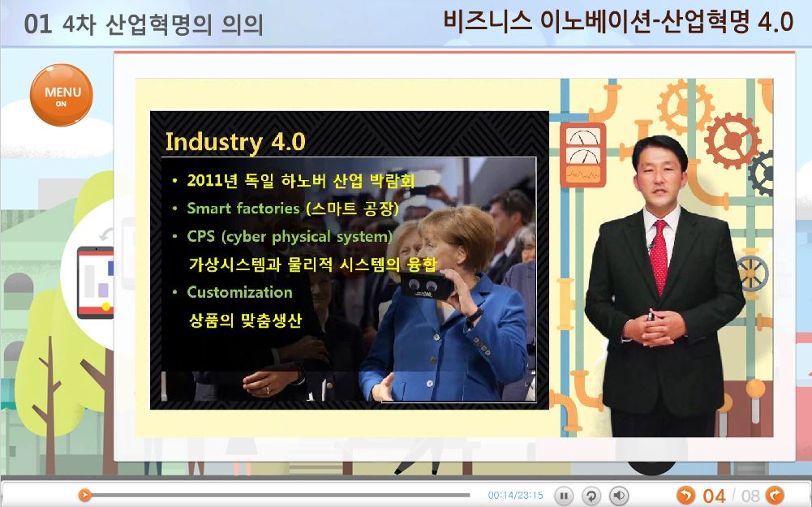This screenshot has width=812, height=507.
Task: Click the total page count 08
Action: pos(750,496)
